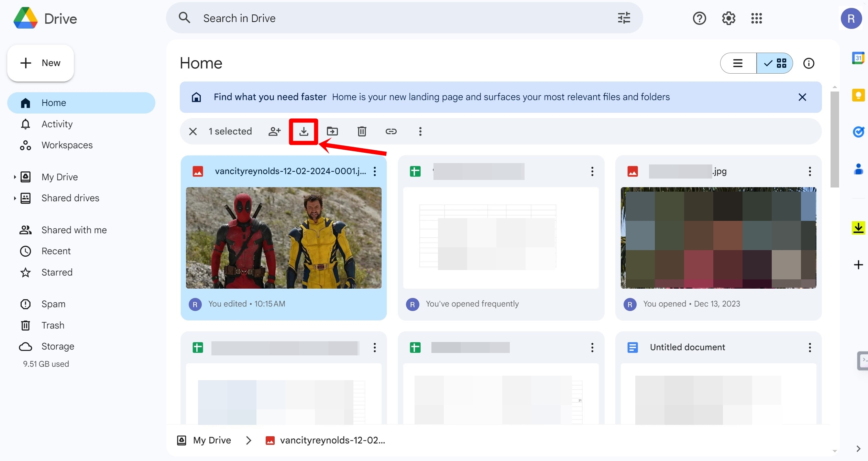868x461 pixels.
Task: Open the frequently opened spreadsheet preview
Action: coord(501,238)
